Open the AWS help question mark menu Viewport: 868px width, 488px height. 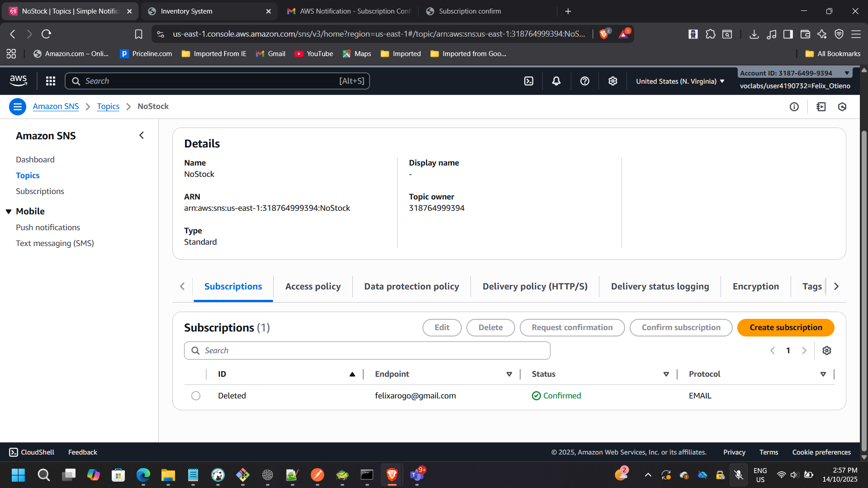click(584, 81)
